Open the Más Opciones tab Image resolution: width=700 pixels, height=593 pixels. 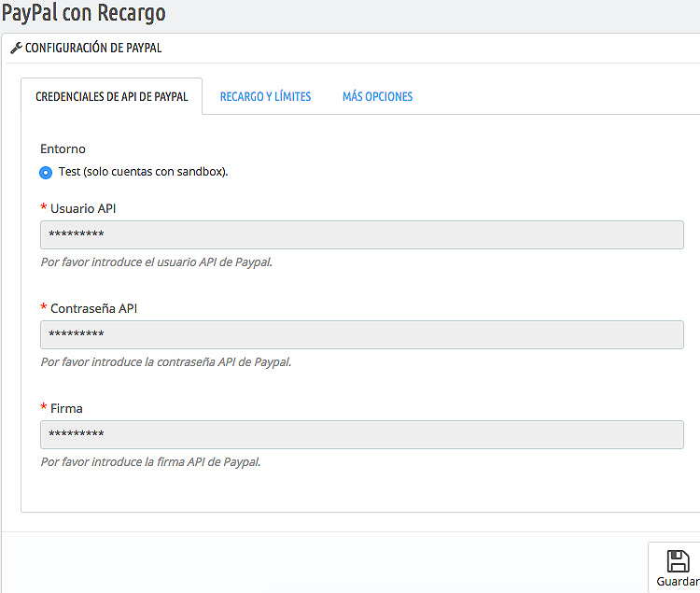[x=378, y=96]
